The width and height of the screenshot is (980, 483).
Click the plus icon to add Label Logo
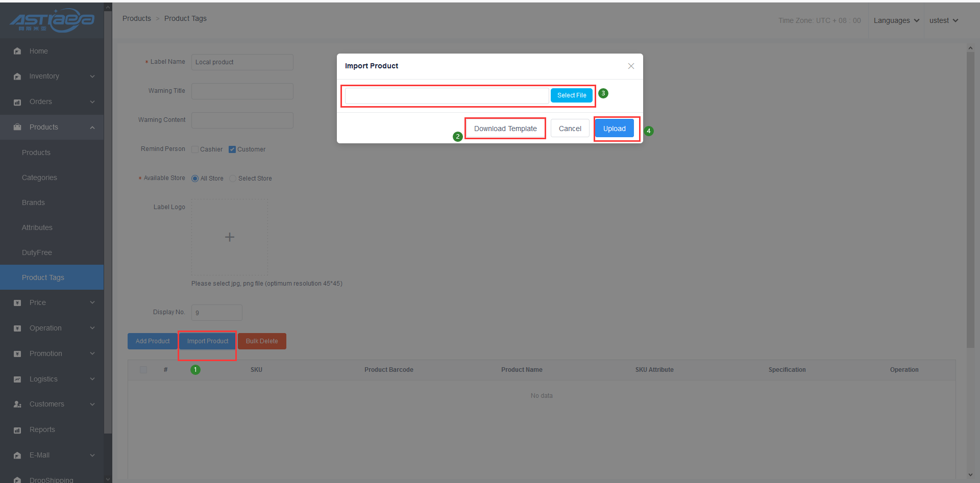(230, 237)
